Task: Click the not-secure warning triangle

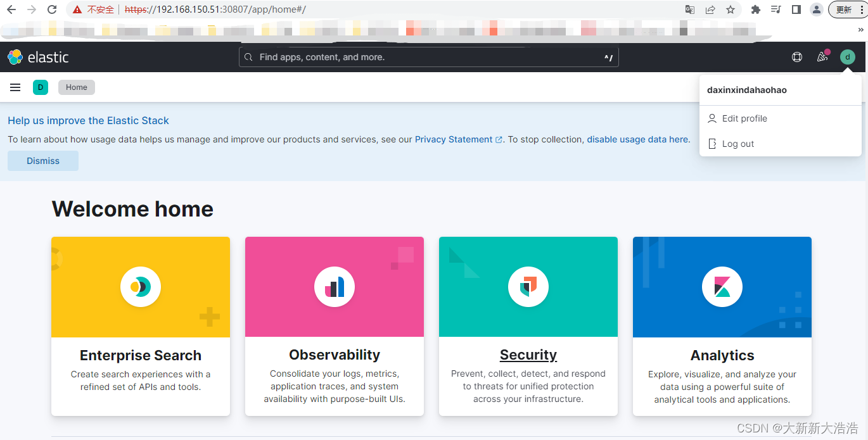Action: (77, 9)
